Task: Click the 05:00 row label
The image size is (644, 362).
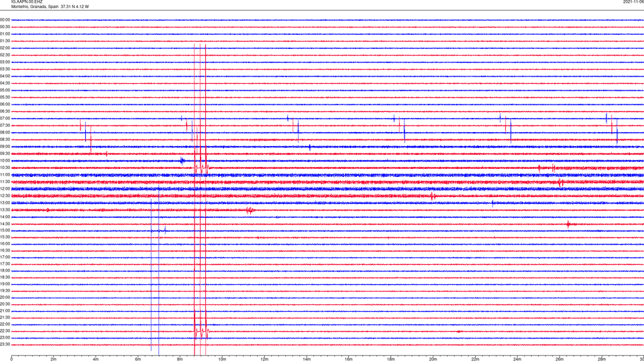Action: pyautogui.click(x=5, y=90)
